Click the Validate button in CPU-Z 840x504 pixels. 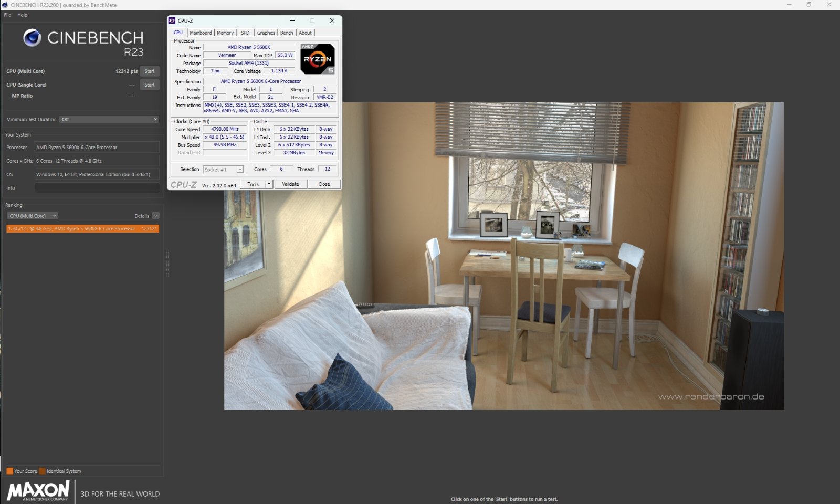coord(290,184)
